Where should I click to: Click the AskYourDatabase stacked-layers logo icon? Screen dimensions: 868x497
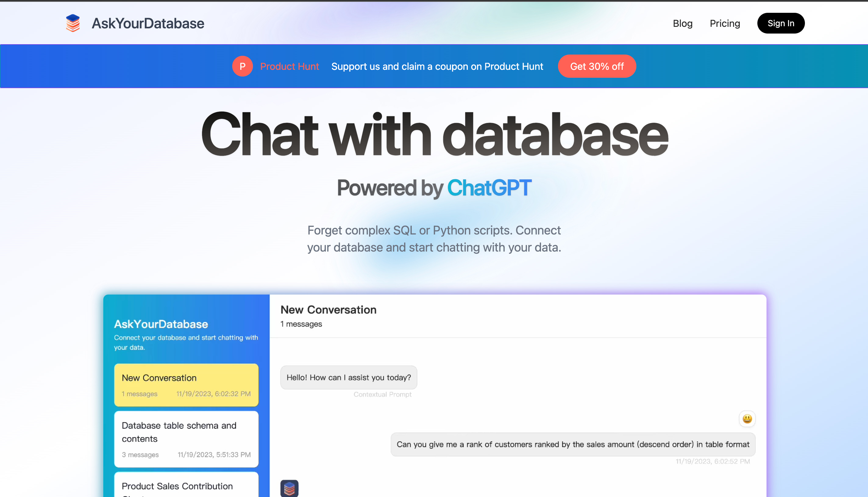73,23
